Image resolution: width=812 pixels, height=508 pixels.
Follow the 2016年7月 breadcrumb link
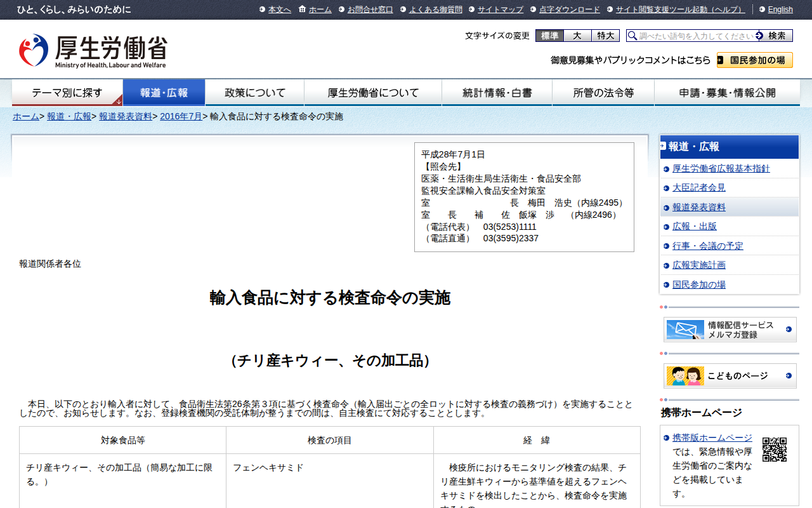coord(181,116)
